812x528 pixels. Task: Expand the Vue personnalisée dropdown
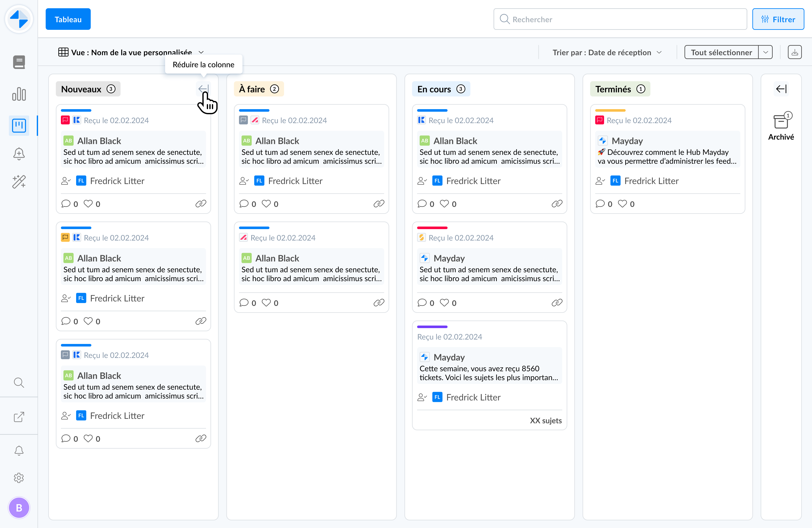pos(201,52)
